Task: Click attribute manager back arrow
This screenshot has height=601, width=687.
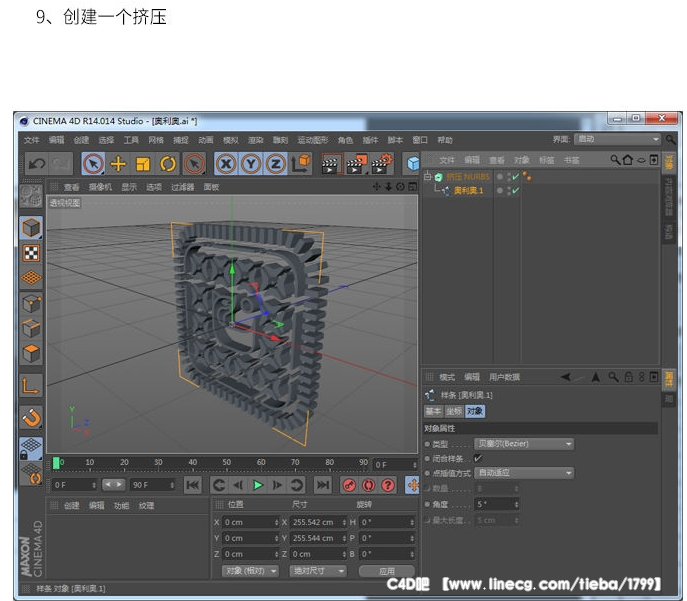Action: click(566, 377)
